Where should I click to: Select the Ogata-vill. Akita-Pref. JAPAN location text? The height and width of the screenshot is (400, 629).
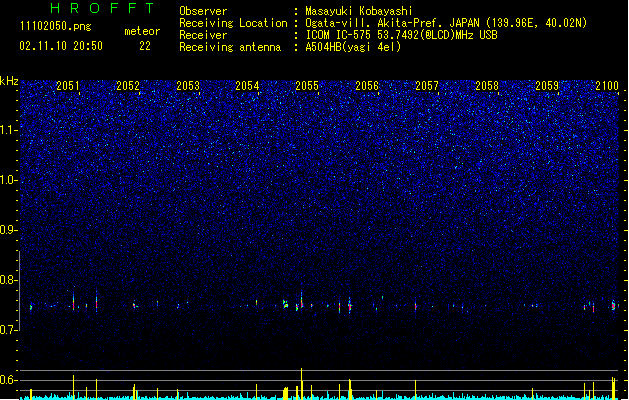click(446, 23)
